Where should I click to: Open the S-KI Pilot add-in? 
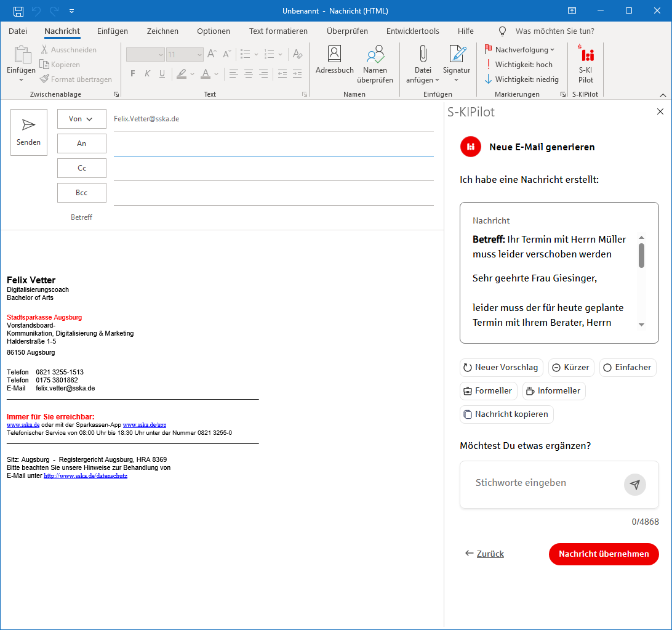[x=586, y=64]
